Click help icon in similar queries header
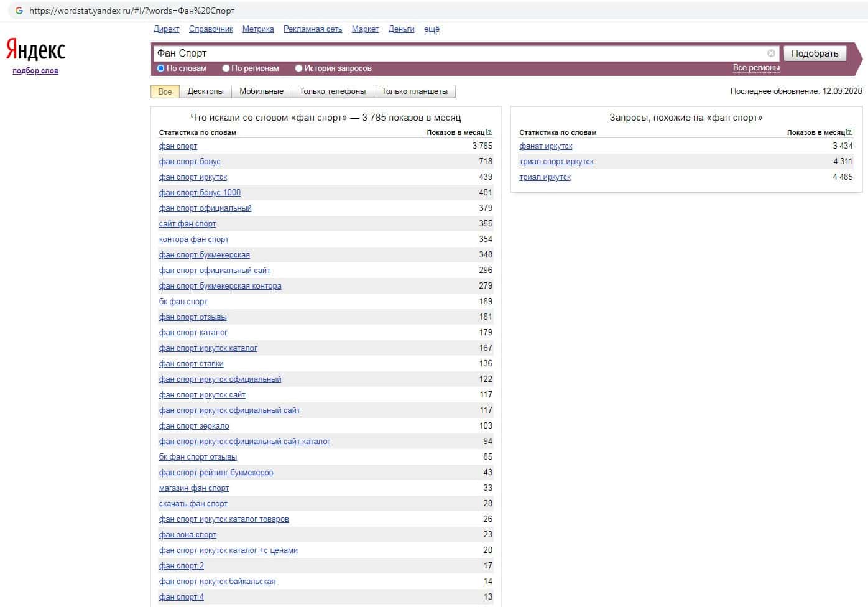 [x=849, y=132]
